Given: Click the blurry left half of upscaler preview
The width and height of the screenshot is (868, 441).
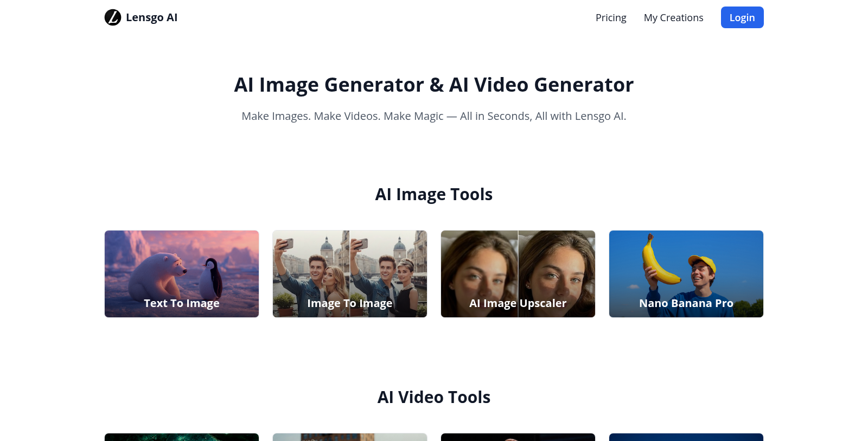Looking at the screenshot, I should tap(479, 266).
